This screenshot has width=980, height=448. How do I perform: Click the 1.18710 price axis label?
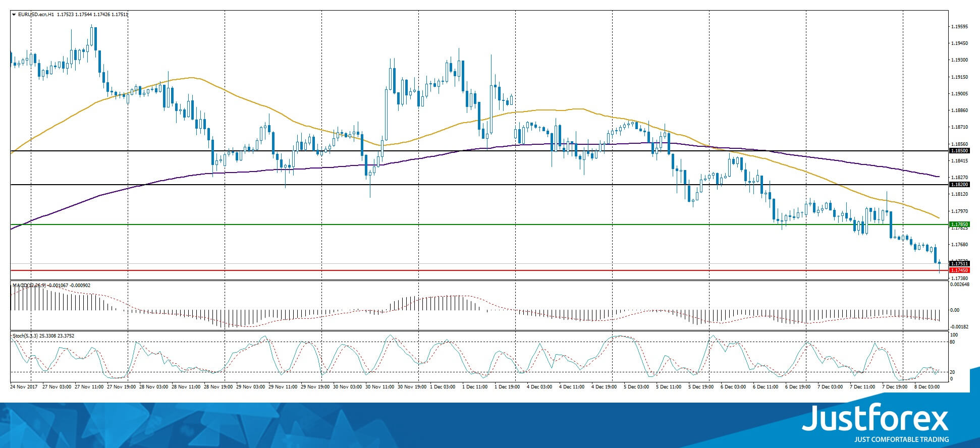pos(959,127)
